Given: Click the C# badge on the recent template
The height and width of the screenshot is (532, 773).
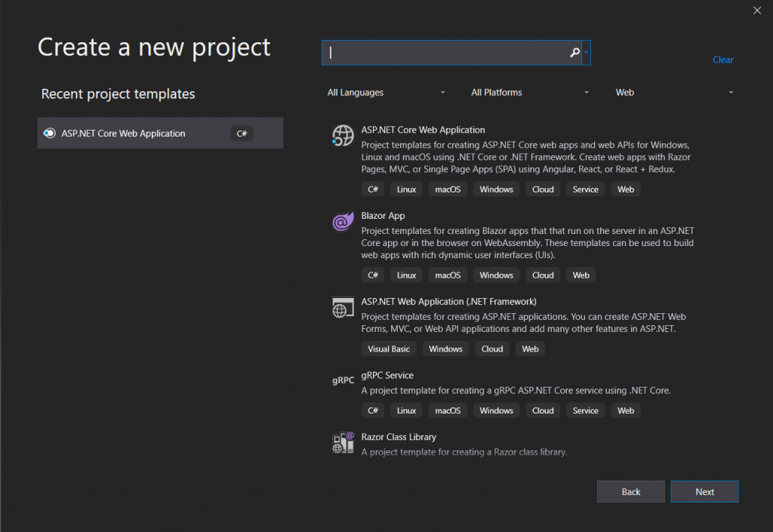Looking at the screenshot, I should coord(241,132).
